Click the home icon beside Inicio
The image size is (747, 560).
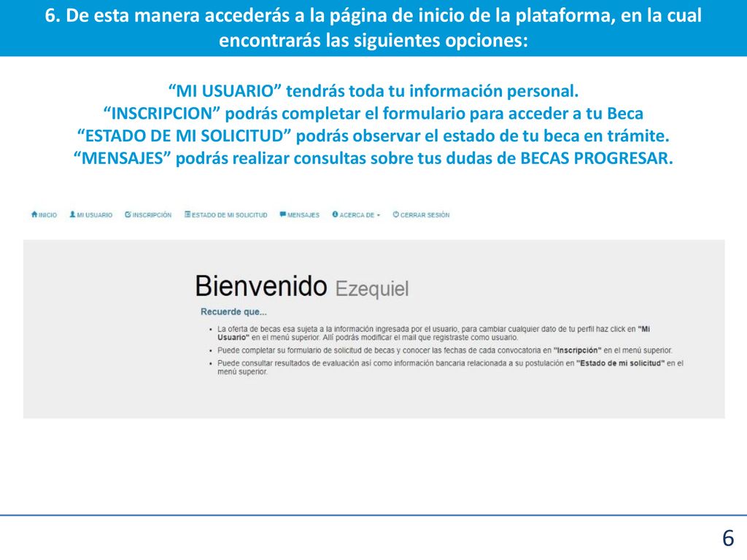(x=34, y=215)
